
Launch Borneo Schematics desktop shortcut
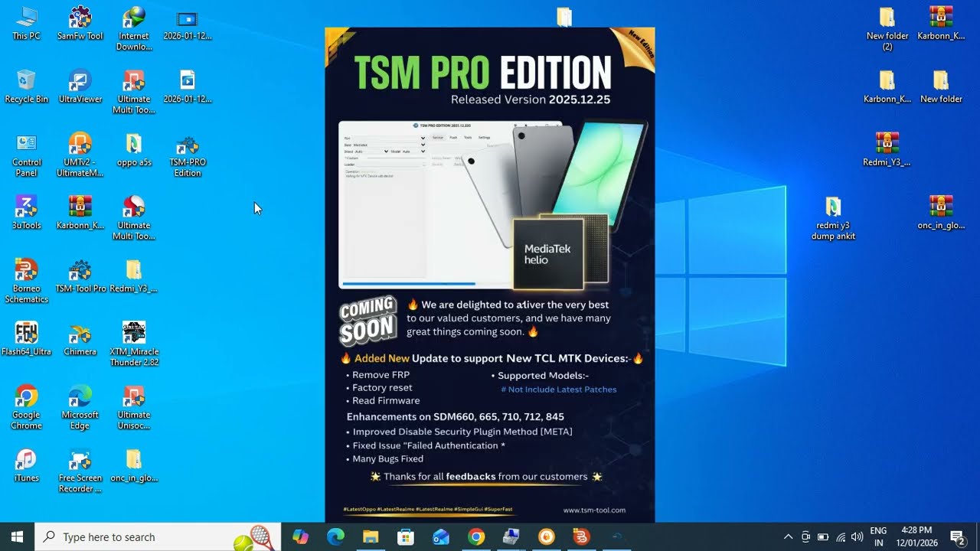[26, 281]
